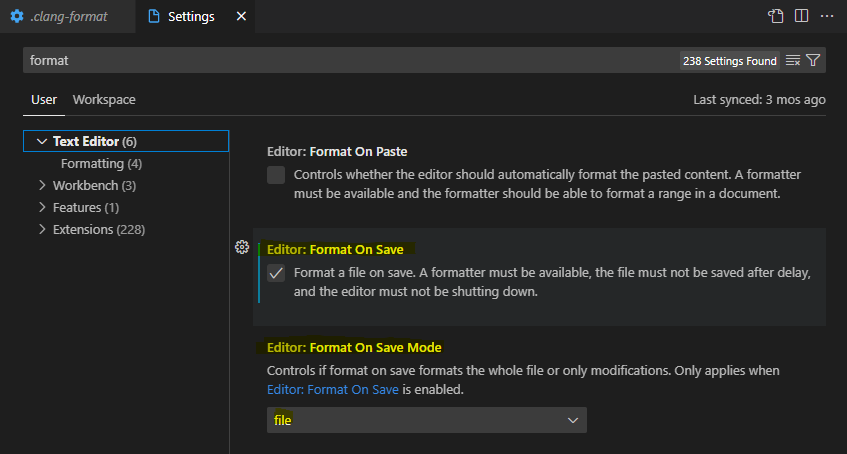This screenshot has width=847, height=454.
Task: Clear the settings search input
Action: point(792,61)
